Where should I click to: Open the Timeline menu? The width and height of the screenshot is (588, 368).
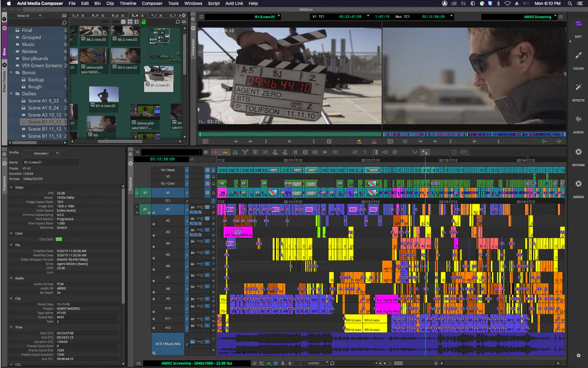click(x=128, y=3)
